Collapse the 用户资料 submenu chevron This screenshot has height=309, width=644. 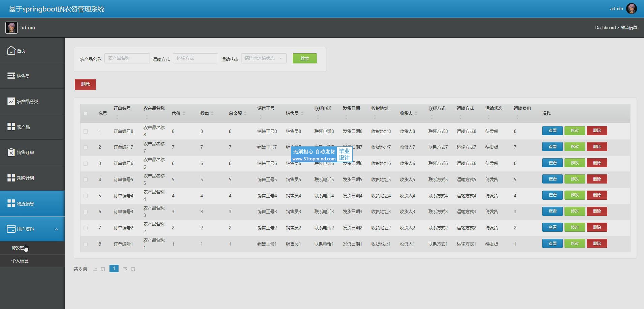pos(56,229)
